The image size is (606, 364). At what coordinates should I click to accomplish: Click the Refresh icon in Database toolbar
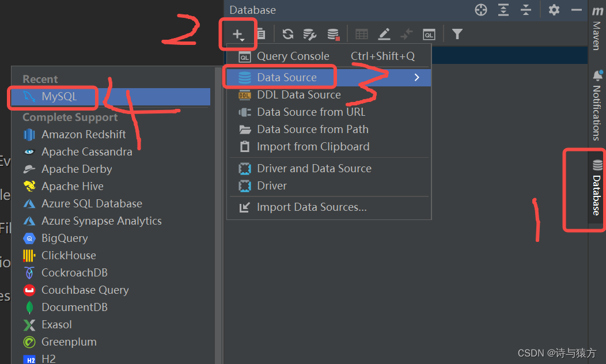[x=288, y=34]
